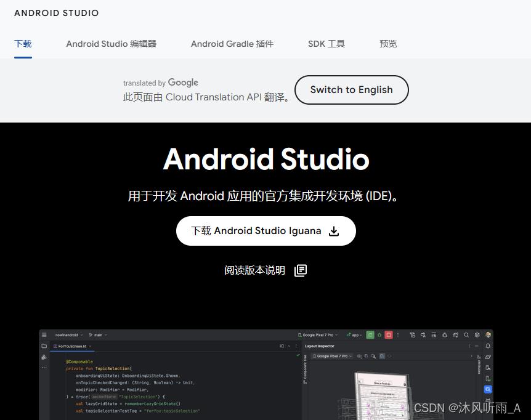531x420 pixels.
Task: Click the editor split view icon
Action: [282, 346]
